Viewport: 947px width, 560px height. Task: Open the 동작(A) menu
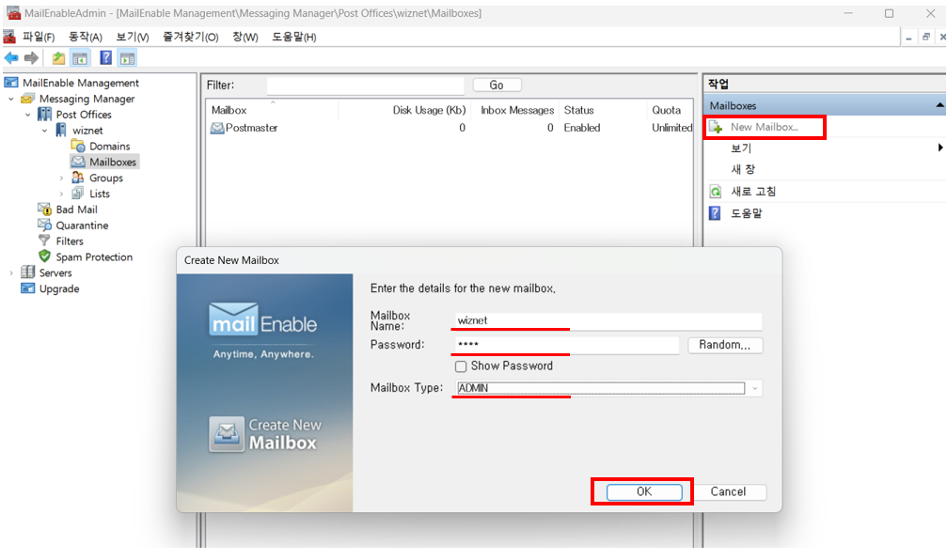coord(86,37)
